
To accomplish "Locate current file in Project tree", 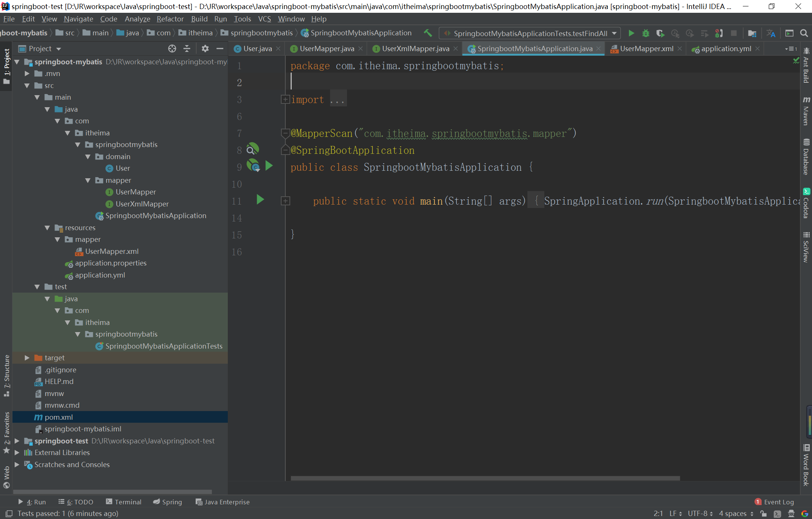I will pyautogui.click(x=172, y=49).
